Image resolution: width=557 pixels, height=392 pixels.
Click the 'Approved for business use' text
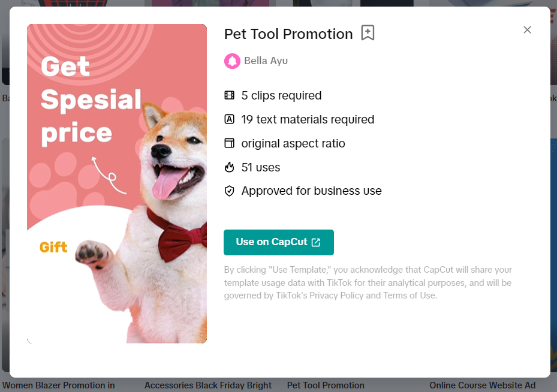(311, 191)
